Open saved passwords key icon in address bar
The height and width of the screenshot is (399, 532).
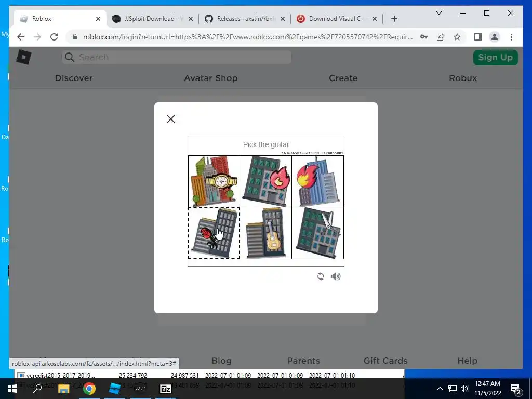pos(424,37)
